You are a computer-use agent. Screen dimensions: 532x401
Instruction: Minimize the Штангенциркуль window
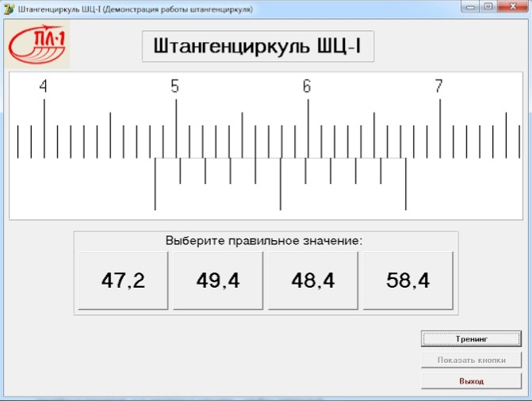click(x=470, y=7)
